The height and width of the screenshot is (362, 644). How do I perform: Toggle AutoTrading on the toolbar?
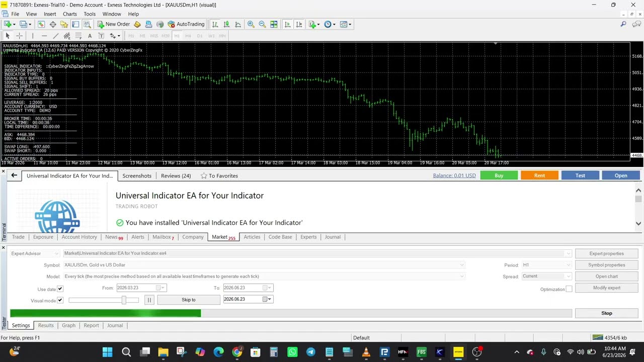point(186,24)
